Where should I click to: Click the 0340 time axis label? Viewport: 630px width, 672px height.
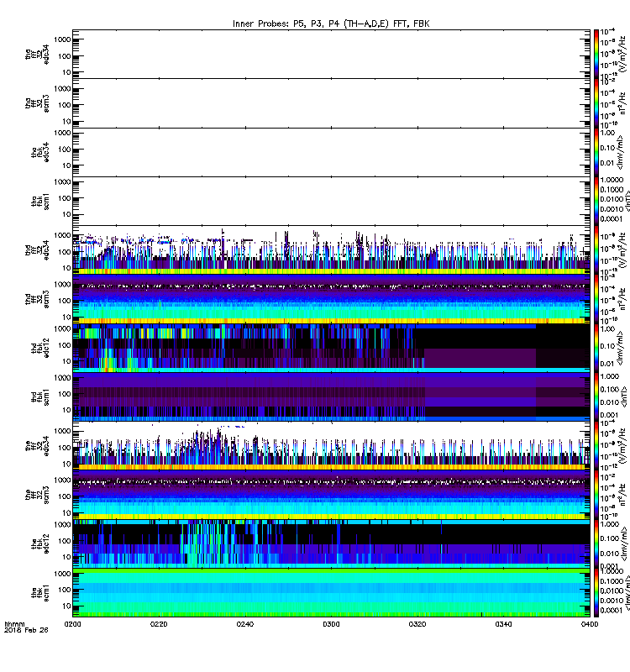tap(503, 624)
